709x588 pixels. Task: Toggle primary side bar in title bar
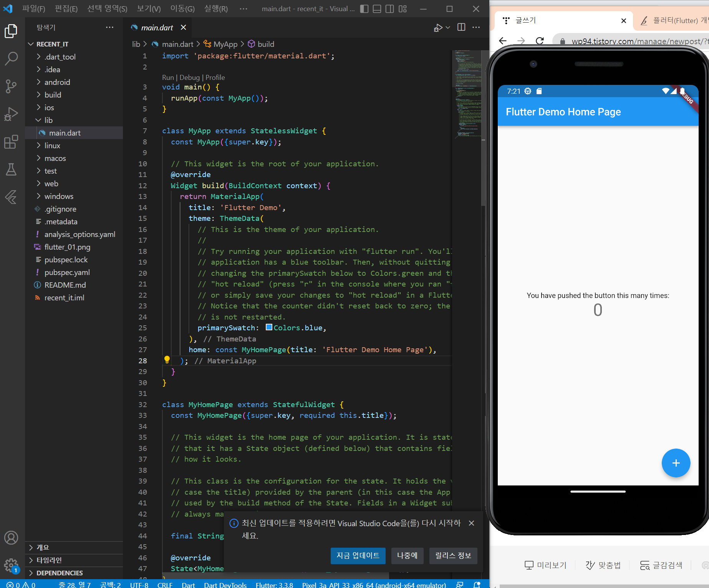364,9
